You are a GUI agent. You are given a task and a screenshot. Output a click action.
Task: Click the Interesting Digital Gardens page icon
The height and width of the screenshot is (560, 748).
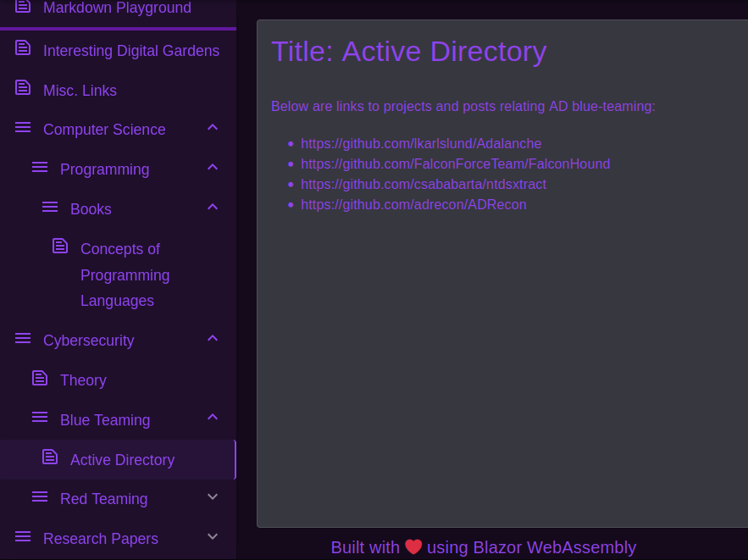(23, 48)
